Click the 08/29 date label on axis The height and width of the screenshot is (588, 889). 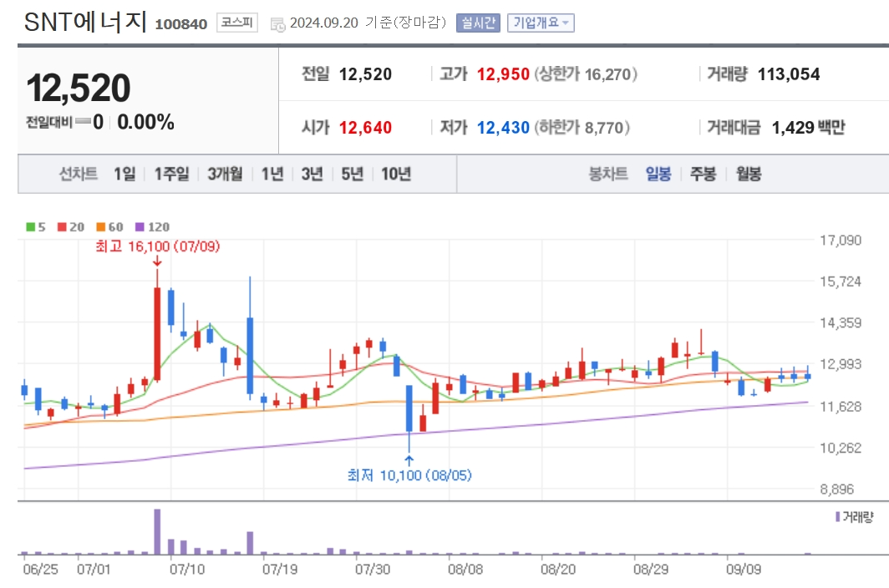pyautogui.click(x=651, y=569)
